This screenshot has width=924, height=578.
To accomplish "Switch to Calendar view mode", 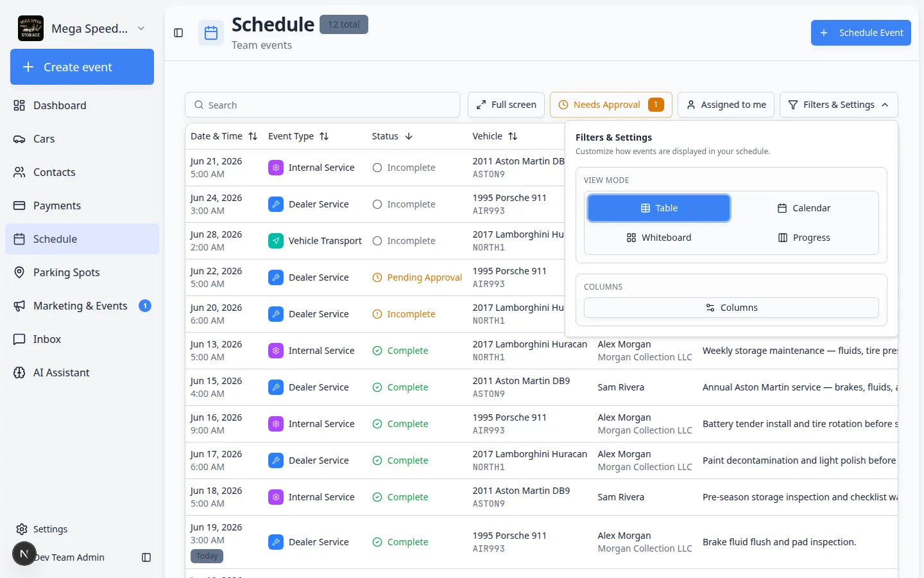I will (804, 208).
